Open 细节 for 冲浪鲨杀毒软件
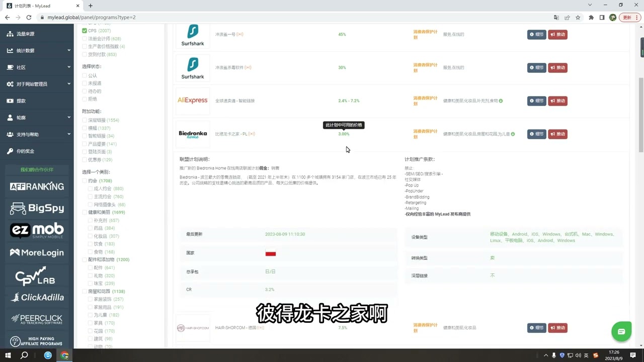 point(536,67)
